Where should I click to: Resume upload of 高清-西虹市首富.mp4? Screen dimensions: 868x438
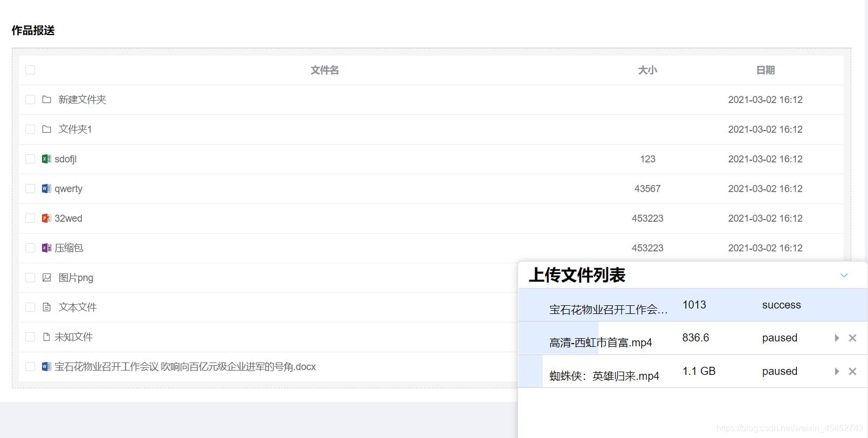pyautogui.click(x=837, y=338)
